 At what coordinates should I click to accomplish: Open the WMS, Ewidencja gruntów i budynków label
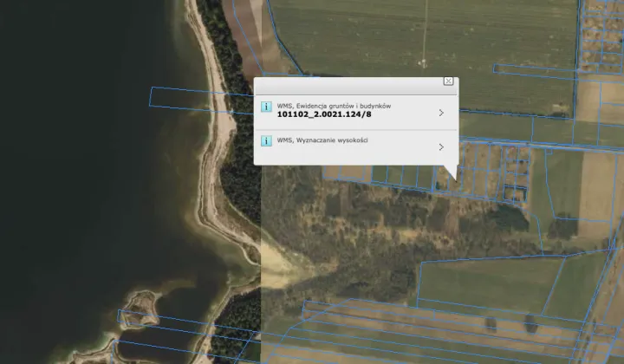(334, 105)
